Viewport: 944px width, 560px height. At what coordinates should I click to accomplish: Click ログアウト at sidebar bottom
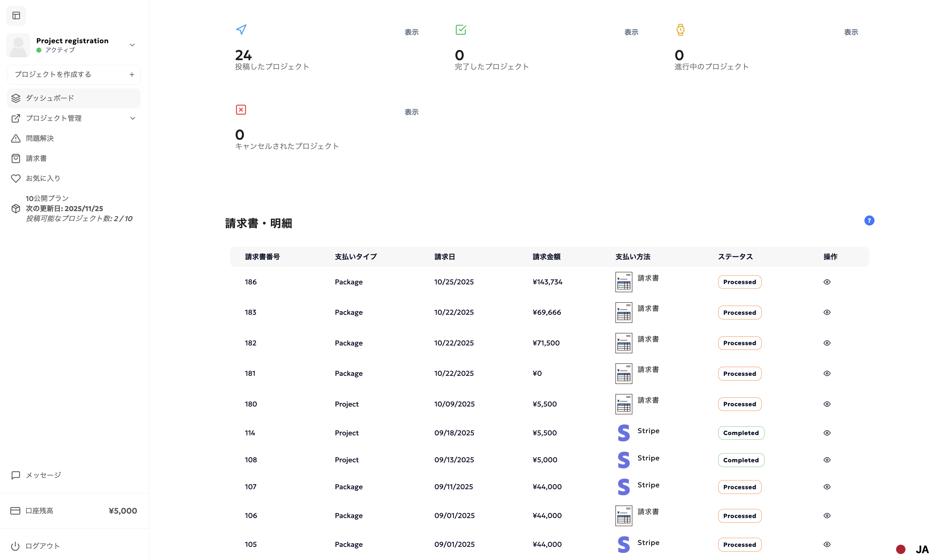coord(42,546)
